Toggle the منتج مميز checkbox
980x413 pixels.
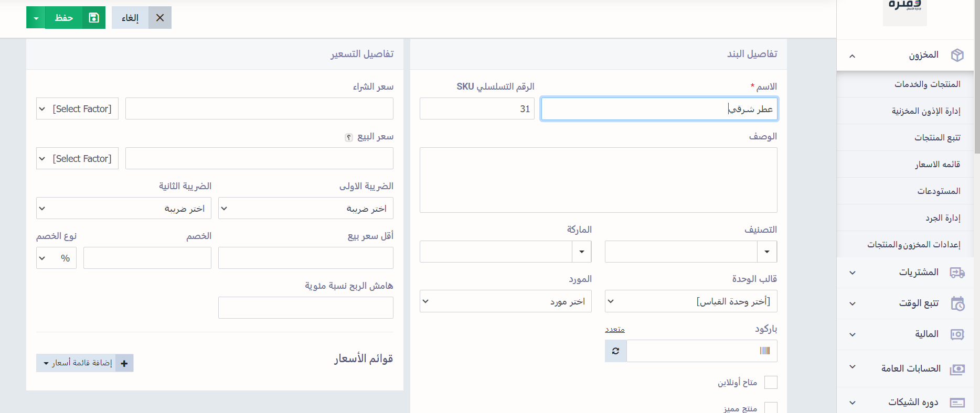click(771, 408)
